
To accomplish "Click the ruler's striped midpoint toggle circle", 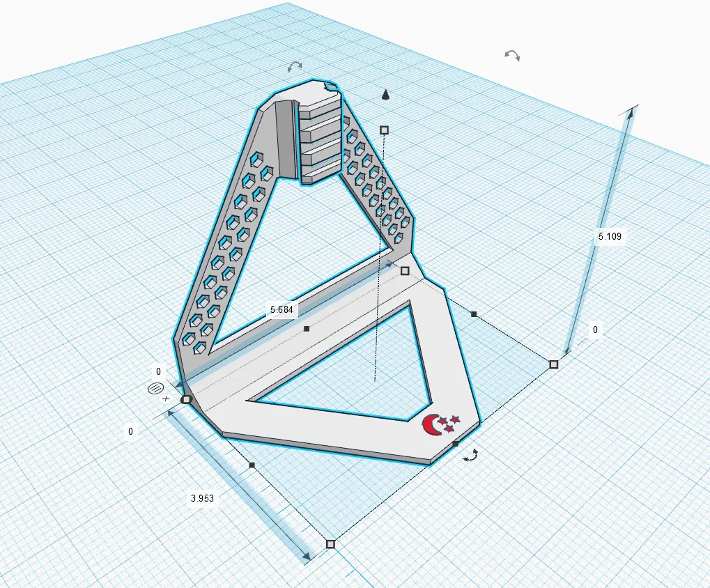I will 155,388.
